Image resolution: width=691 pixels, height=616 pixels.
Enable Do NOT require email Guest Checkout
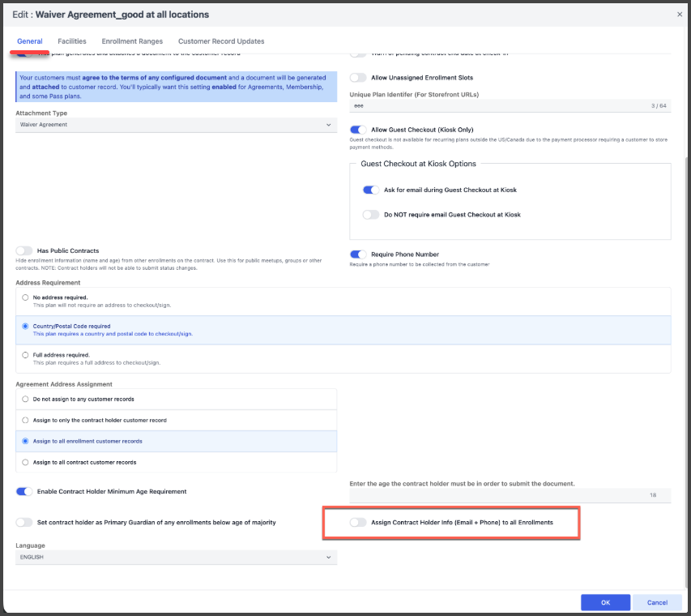[371, 215]
